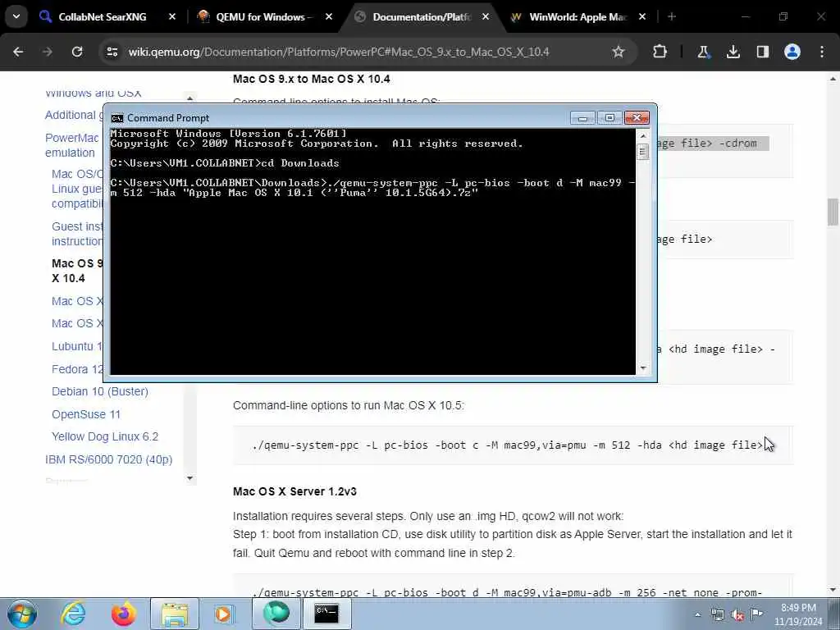This screenshot has height=630, width=840.
Task: Open Action Center flag tray icon
Action: (x=756, y=614)
